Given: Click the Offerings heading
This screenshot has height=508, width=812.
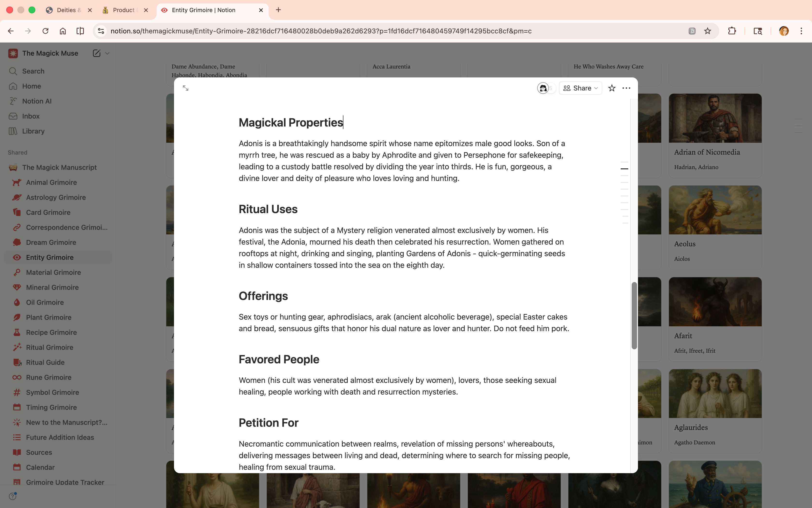Looking at the screenshot, I should point(263,296).
